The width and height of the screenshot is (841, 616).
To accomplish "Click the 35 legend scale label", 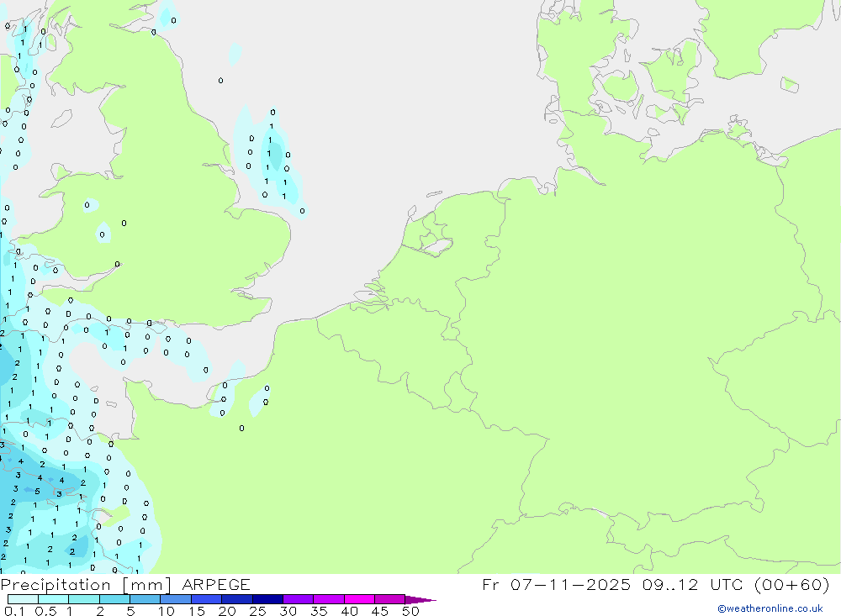I will [x=319, y=611].
